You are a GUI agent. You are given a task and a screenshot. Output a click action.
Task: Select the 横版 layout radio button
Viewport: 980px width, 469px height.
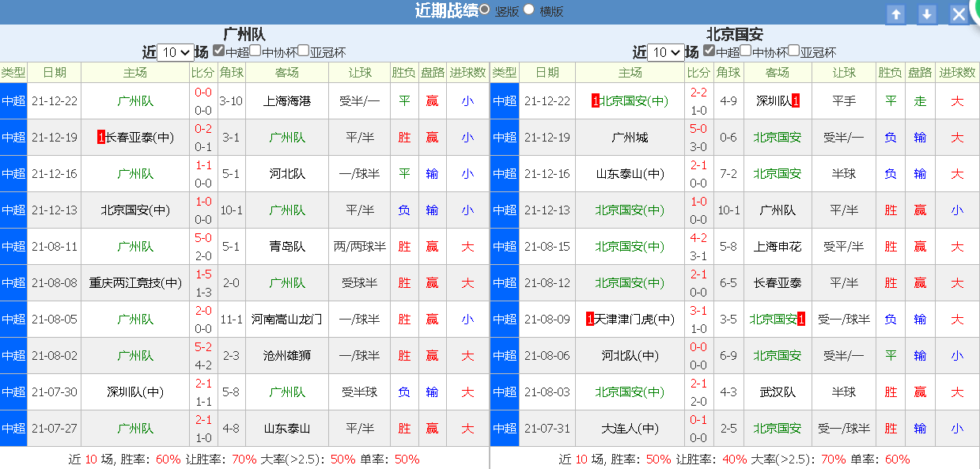click(x=529, y=9)
